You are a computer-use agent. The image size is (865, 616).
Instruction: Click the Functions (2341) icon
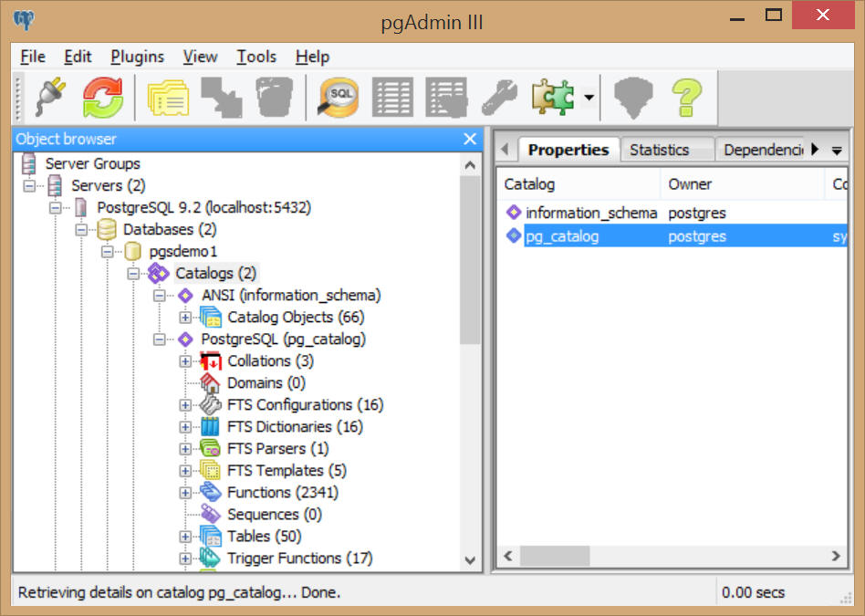click(211, 492)
